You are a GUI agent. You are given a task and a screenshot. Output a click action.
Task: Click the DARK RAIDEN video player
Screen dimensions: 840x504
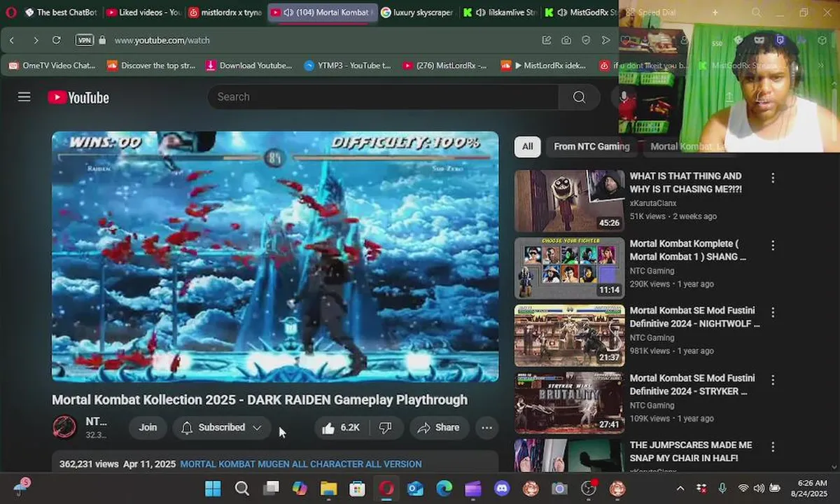click(275, 256)
